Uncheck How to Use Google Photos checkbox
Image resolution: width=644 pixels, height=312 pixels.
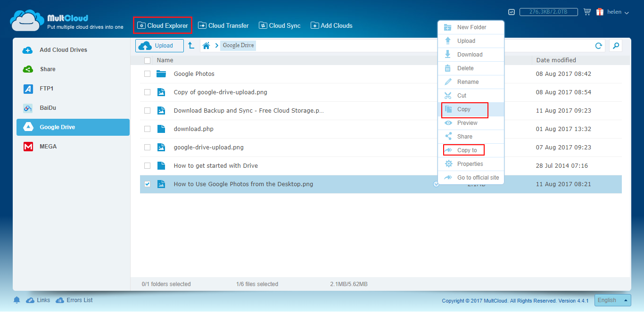click(x=148, y=184)
